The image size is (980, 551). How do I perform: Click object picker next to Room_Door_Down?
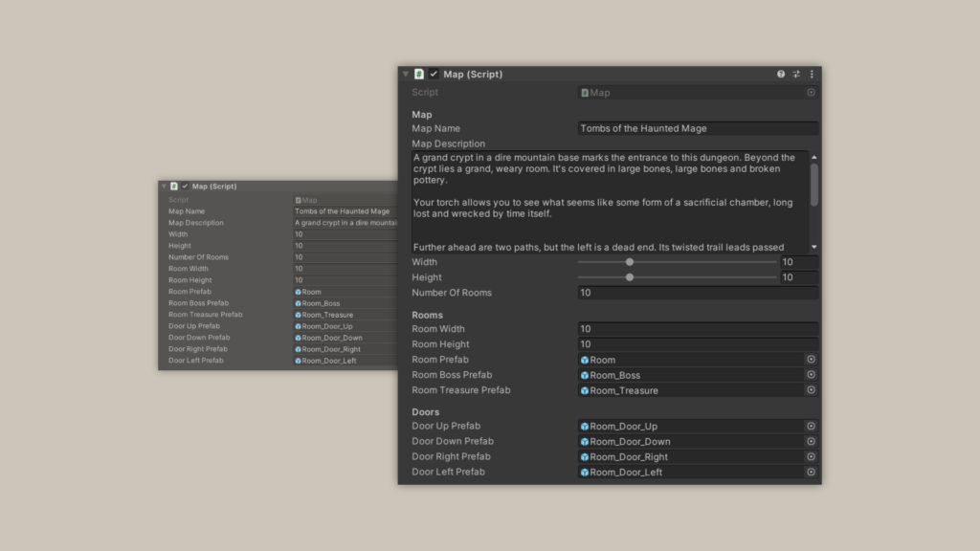click(x=811, y=442)
